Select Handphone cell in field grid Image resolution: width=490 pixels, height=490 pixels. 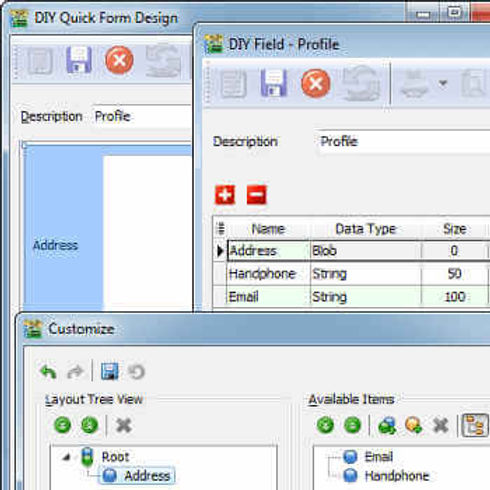pos(268,274)
